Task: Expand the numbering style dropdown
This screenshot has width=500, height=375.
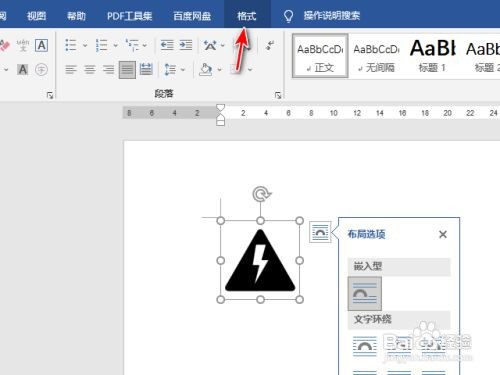Action: 115,45
